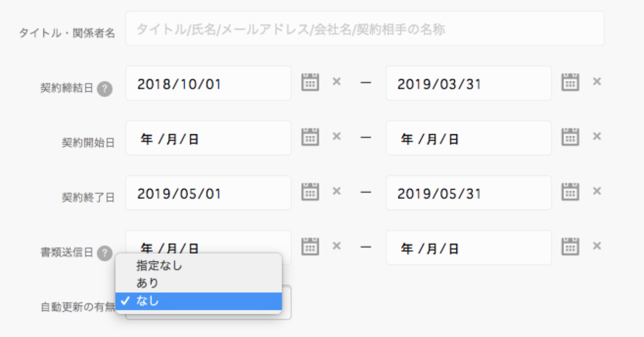
Task: Clear the 2019/05/31 date with its x icon
Action: [x=597, y=191]
